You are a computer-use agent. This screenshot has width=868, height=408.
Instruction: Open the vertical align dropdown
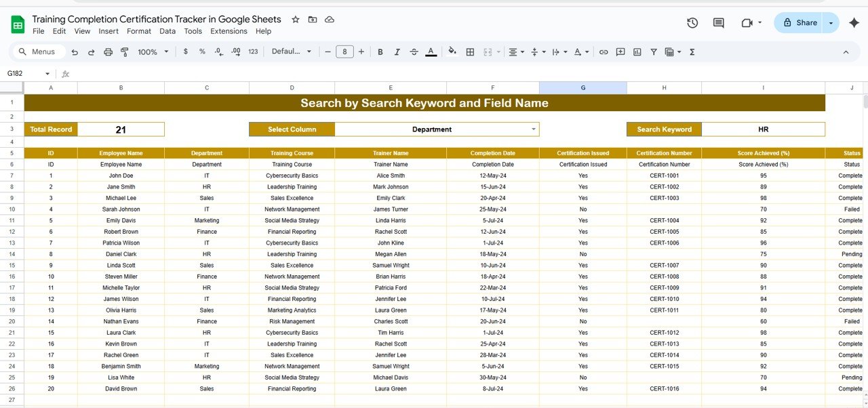point(538,52)
